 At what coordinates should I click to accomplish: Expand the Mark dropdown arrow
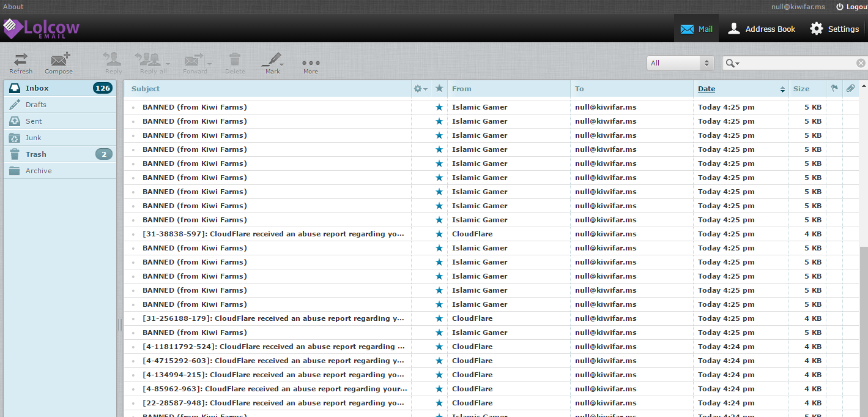282,63
